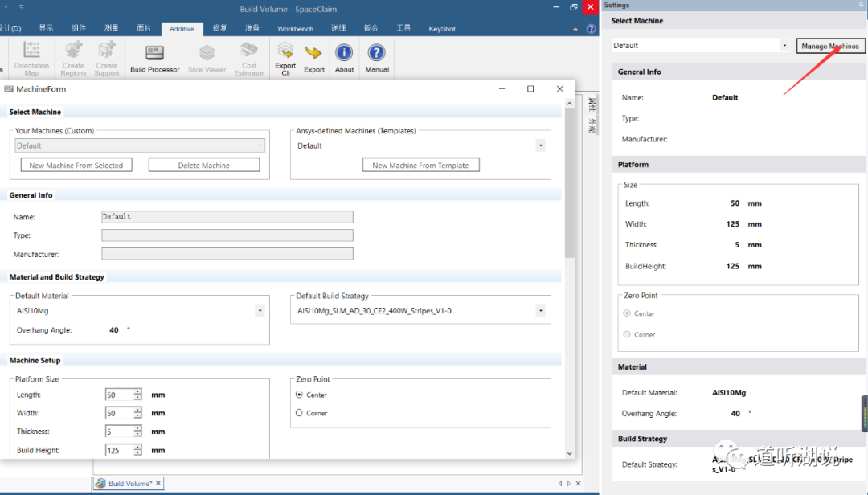Switch to the Workbench ribbon tab

(x=295, y=29)
